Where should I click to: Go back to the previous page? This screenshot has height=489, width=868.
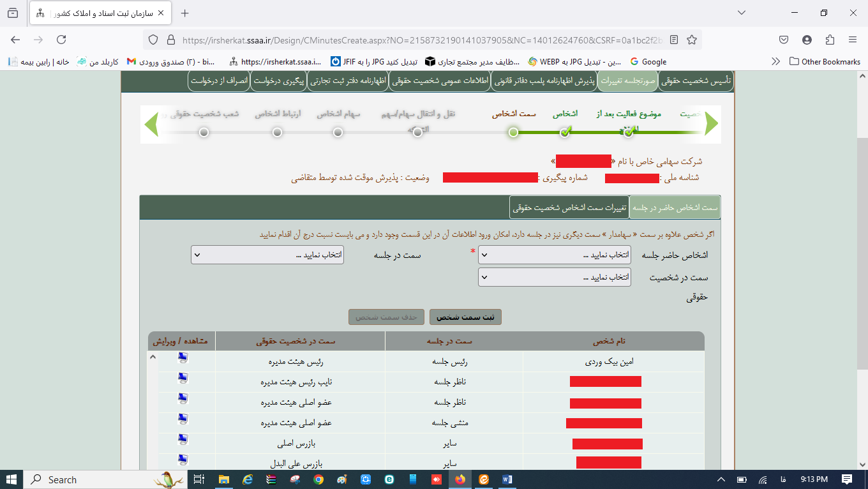click(15, 40)
